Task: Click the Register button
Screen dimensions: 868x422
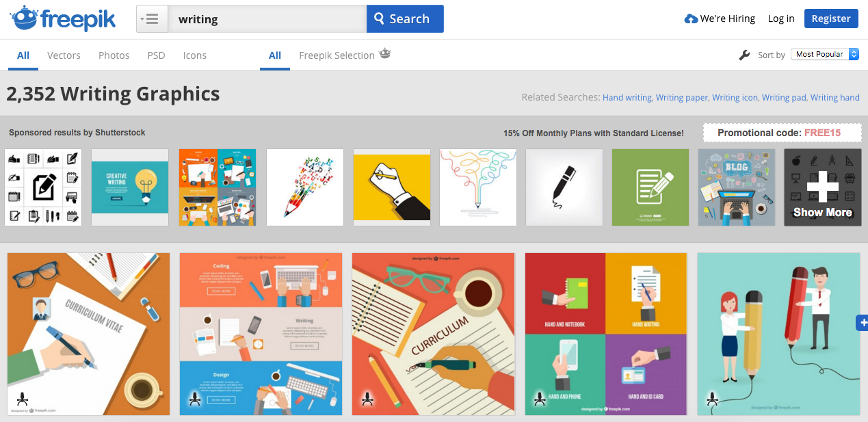Action: coord(830,18)
